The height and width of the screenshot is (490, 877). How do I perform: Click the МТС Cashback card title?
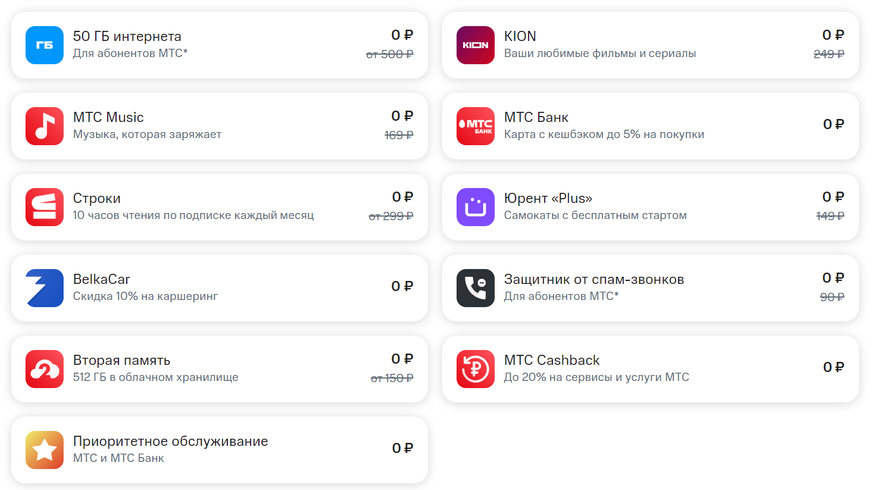coord(551,360)
